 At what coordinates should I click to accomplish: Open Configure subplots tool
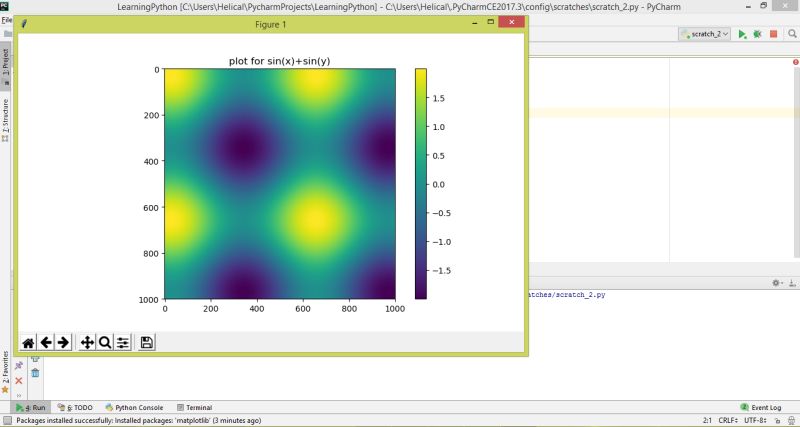[x=122, y=342]
